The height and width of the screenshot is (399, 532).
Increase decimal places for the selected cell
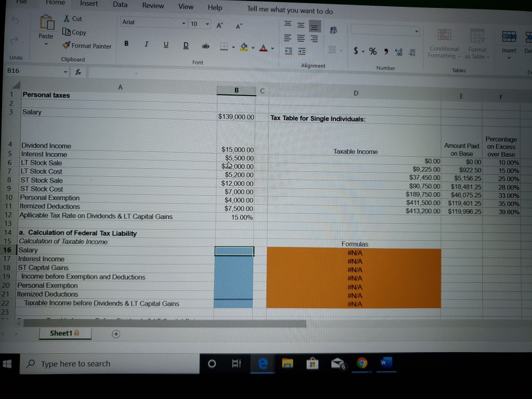[x=398, y=52]
